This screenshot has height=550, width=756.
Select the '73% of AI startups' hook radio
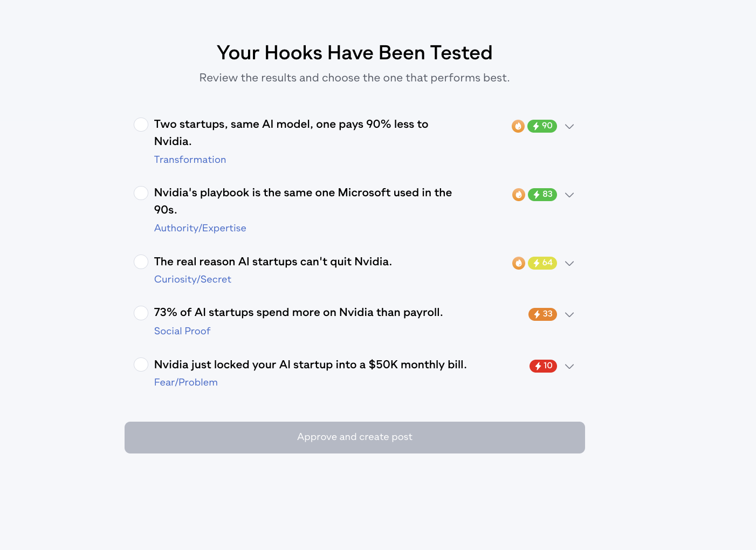coord(141,313)
